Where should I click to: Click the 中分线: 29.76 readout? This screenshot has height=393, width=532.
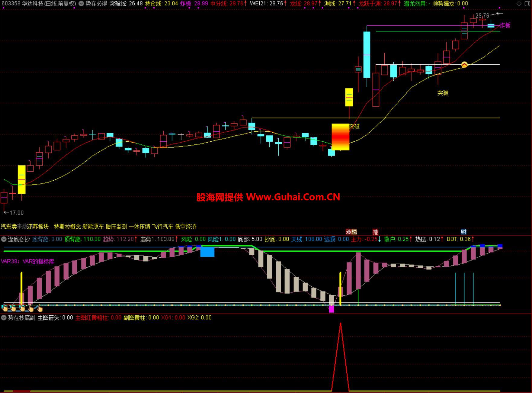pos(229,4)
